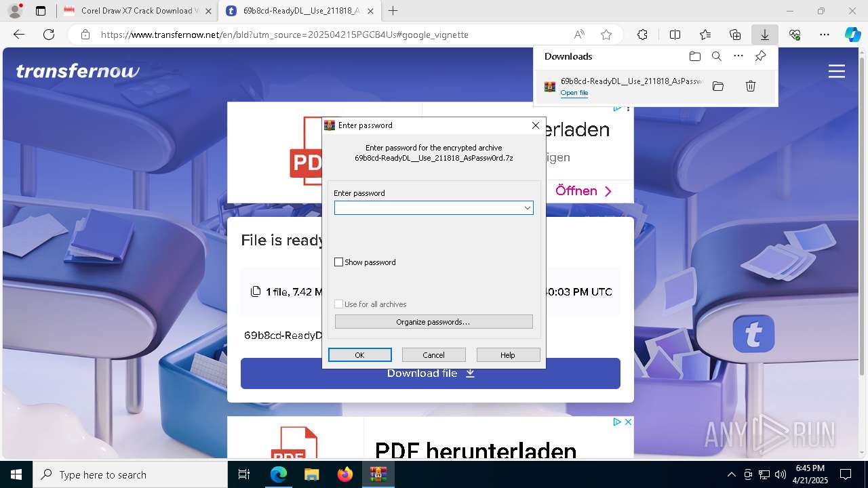The width and height of the screenshot is (868, 488).
Task: Click Öffnen link in top ad
Action: coord(584,191)
